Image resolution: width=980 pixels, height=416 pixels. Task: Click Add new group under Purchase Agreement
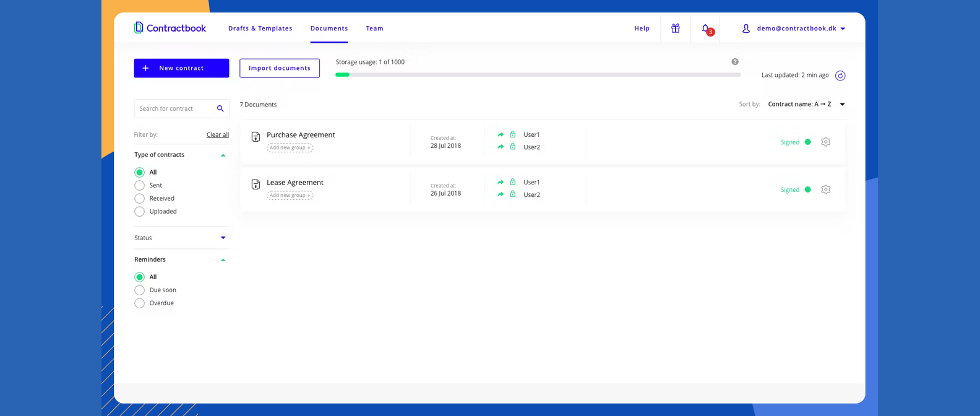(x=290, y=147)
